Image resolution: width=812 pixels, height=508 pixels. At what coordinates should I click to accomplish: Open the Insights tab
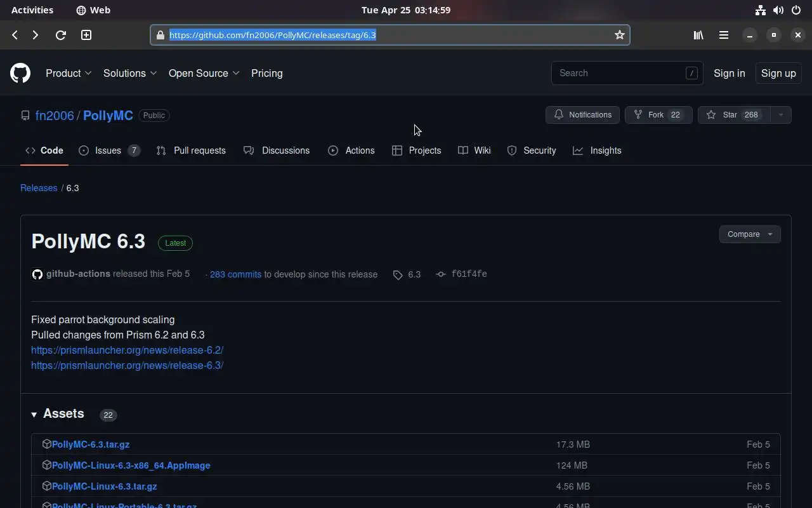click(x=597, y=150)
